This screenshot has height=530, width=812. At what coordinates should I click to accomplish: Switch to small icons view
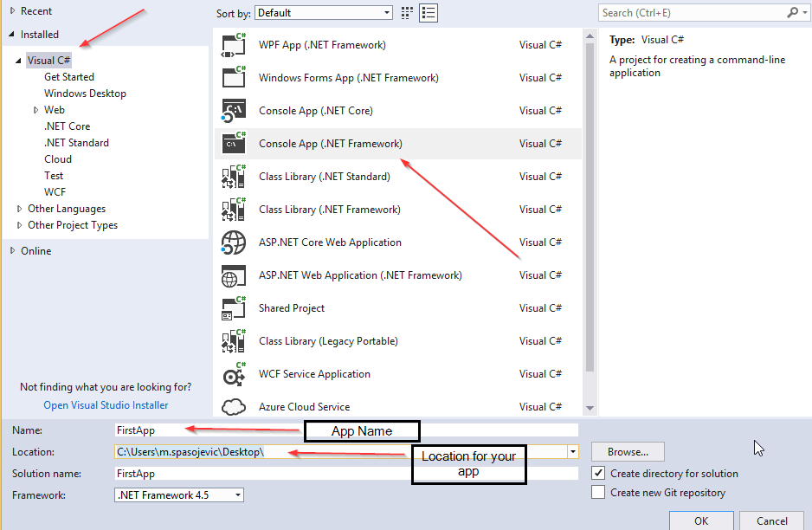tap(406, 12)
